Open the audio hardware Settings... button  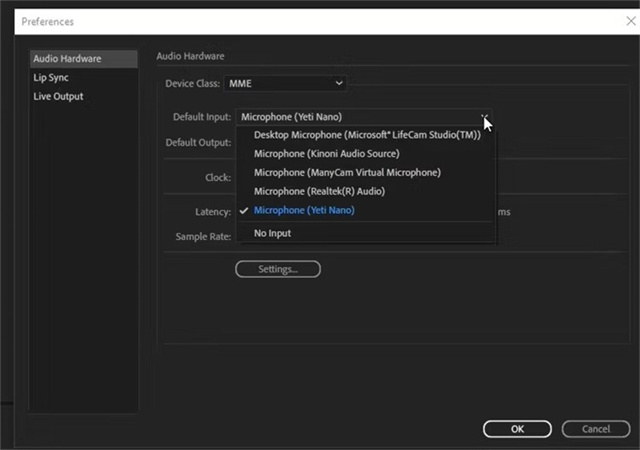(x=277, y=269)
